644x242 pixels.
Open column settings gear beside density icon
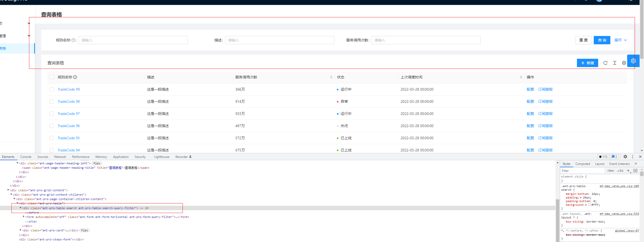(624, 63)
